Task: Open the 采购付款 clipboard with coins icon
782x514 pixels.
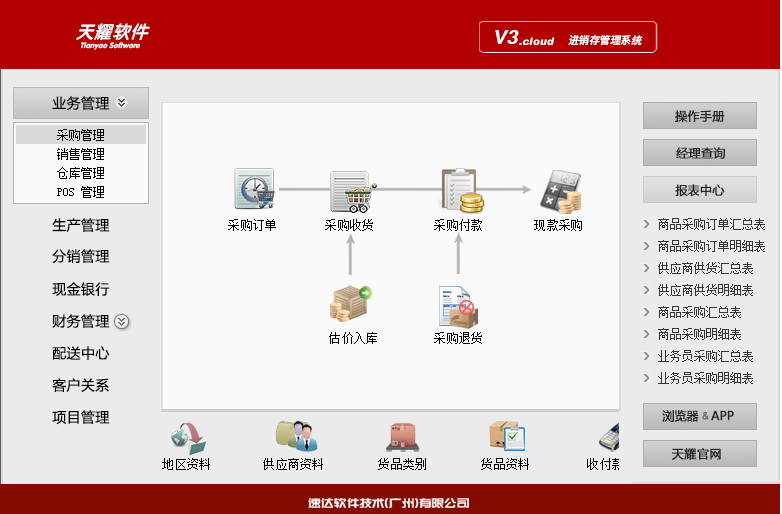Action: (462, 190)
